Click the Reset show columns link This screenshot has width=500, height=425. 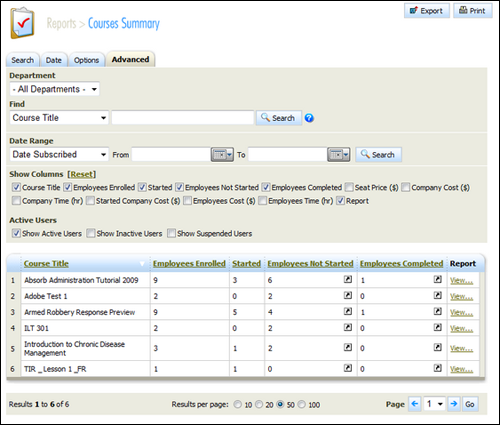tap(81, 174)
